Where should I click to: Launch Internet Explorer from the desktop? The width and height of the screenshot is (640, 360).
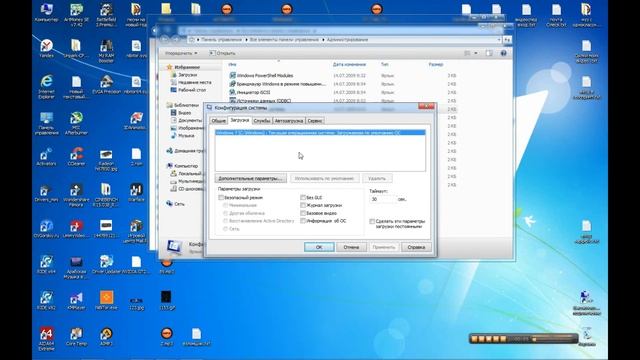coord(46,86)
